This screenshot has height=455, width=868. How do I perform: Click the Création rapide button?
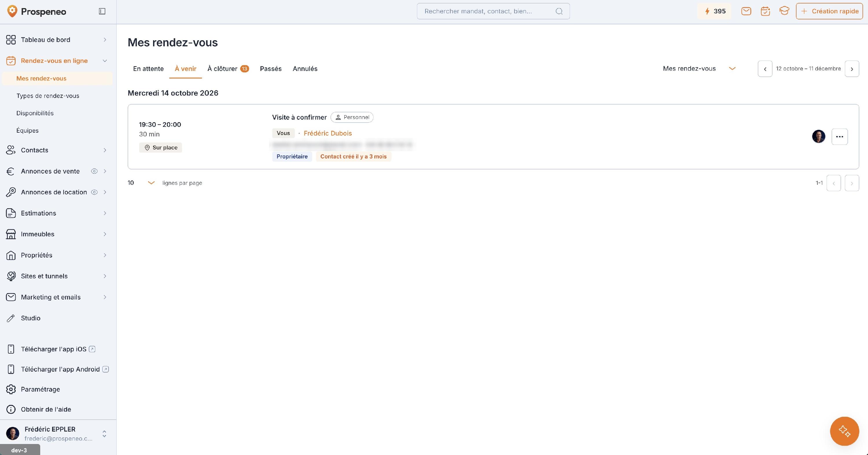pos(829,11)
